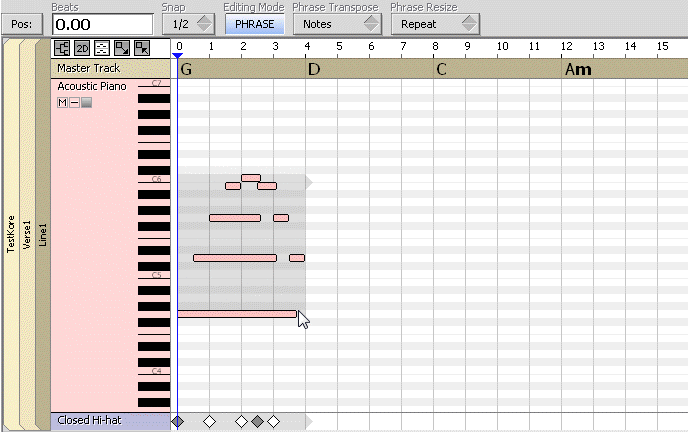
Task: Click beat 15 on the ruler
Action: [662, 46]
